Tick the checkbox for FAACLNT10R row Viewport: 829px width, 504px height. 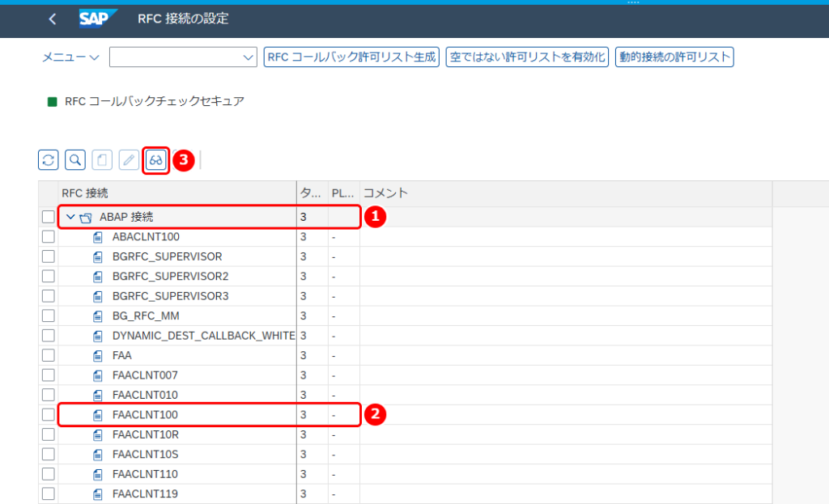pos(48,434)
